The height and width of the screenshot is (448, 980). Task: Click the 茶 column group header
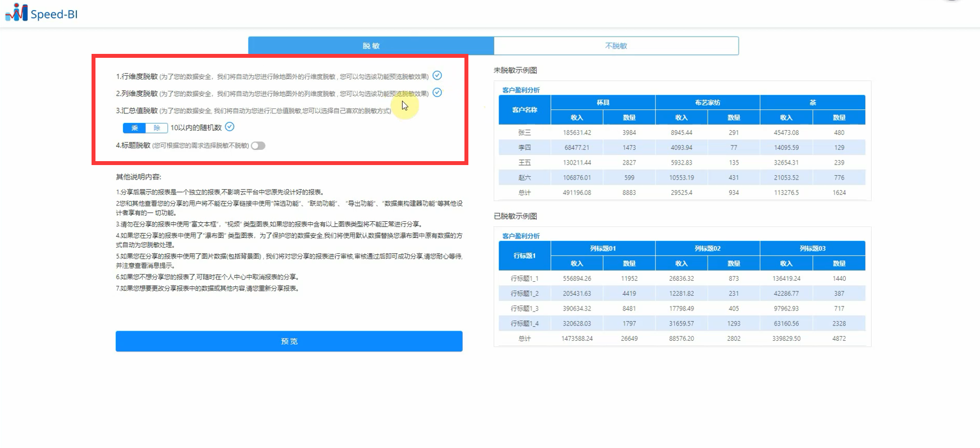[x=813, y=103]
